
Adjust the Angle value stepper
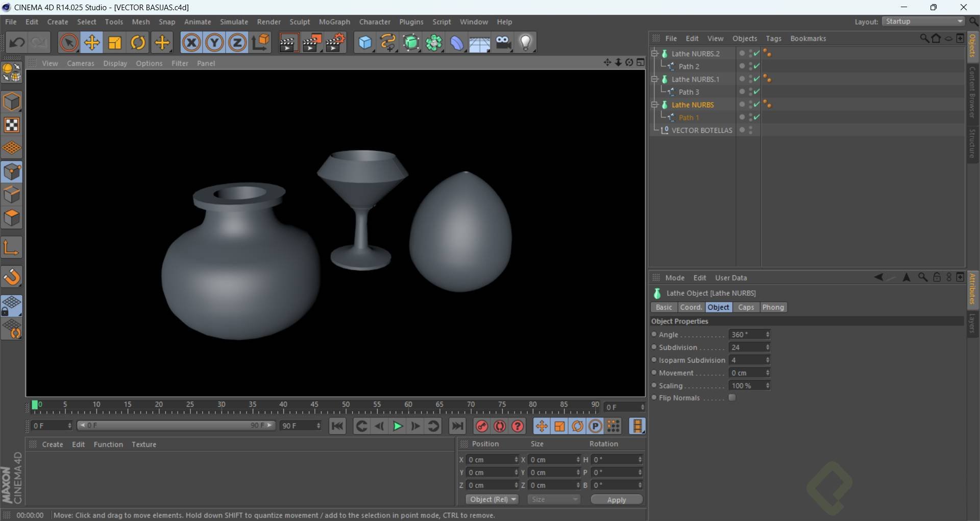(x=767, y=335)
